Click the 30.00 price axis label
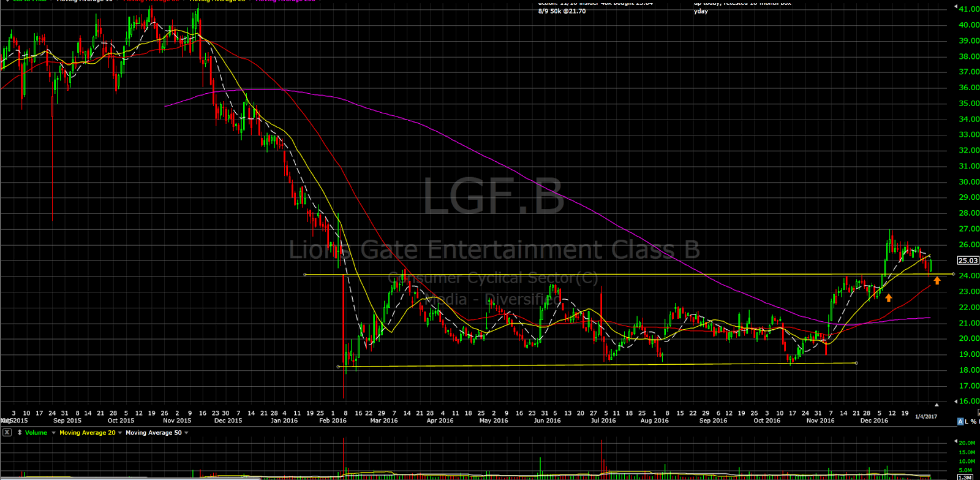 click(969, 182)
